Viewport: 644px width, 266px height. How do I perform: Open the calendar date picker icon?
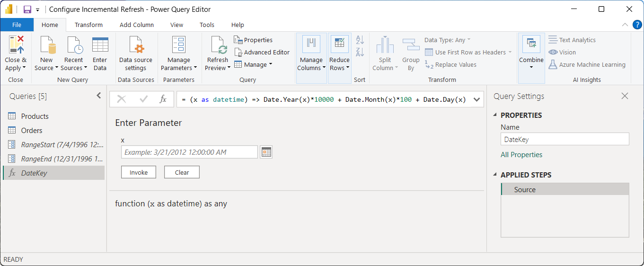[266, 152]
